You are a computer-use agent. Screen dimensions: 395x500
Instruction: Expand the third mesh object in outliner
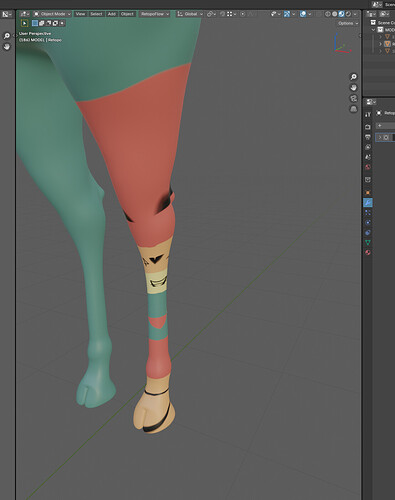tap(380, 51)
